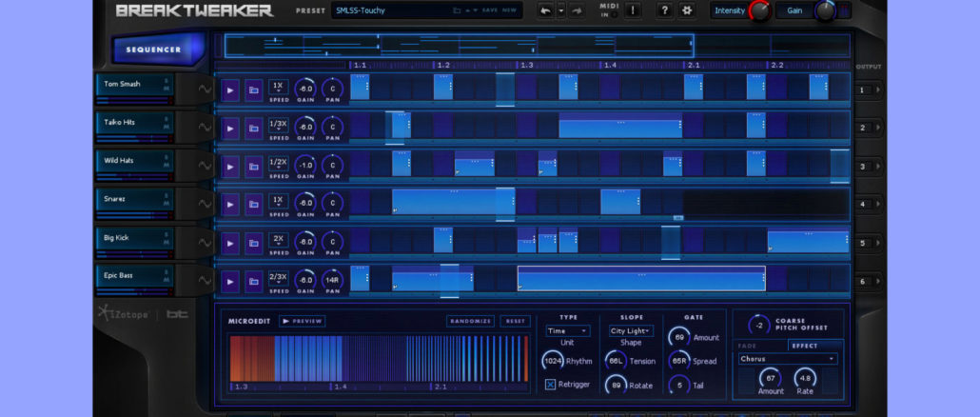This screenshot has width=980, height=417.
Task: Click the MicroEdit Preview button
Action: [x=302, y=322]
